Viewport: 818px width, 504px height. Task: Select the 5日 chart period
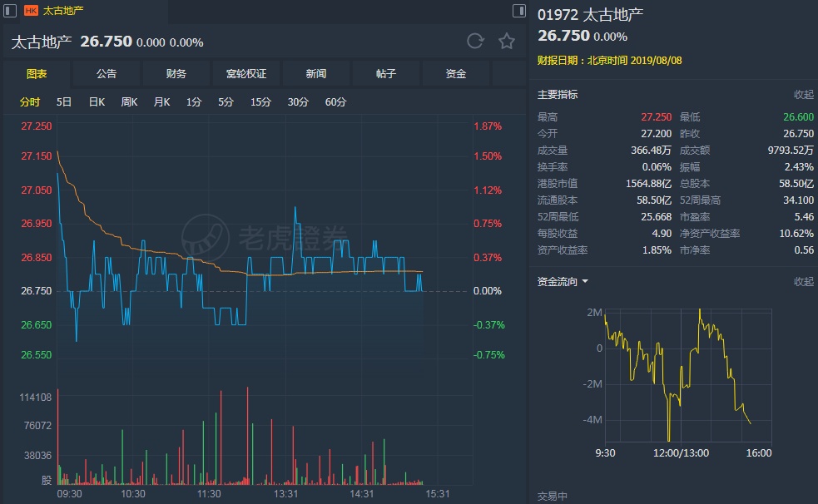[x=64, y=102]
